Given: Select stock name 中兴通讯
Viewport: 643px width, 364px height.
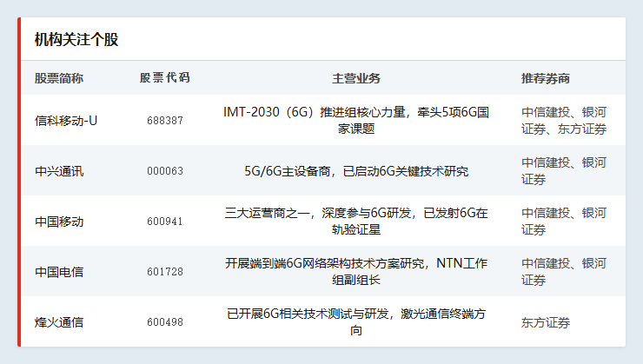Looking at the screenshot, I should click(59, 171).
